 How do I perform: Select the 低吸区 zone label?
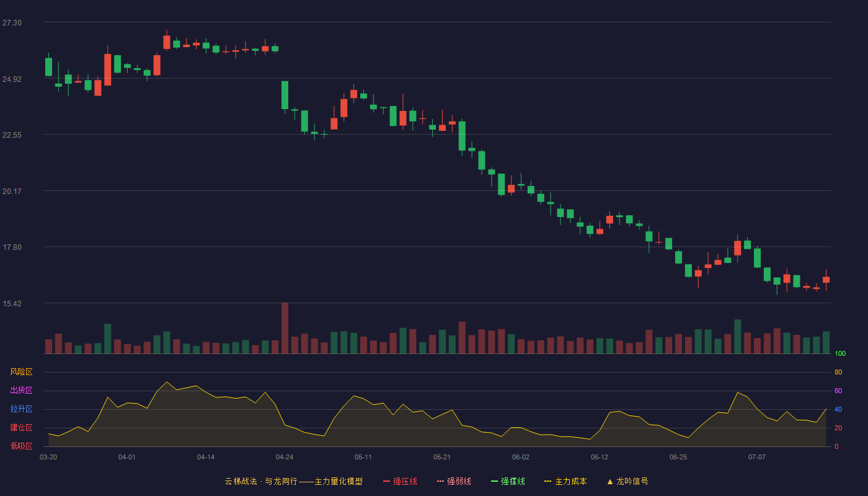[x=21, y=446]
